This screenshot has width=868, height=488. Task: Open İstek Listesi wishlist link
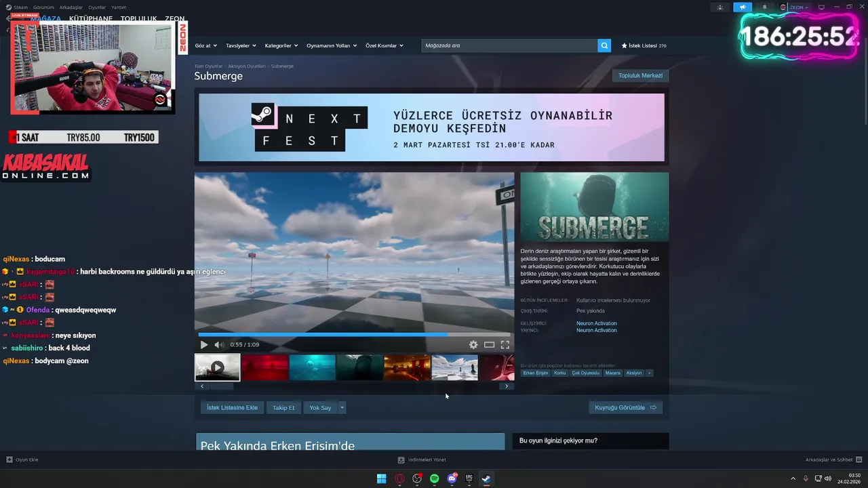tap(644, 45)
